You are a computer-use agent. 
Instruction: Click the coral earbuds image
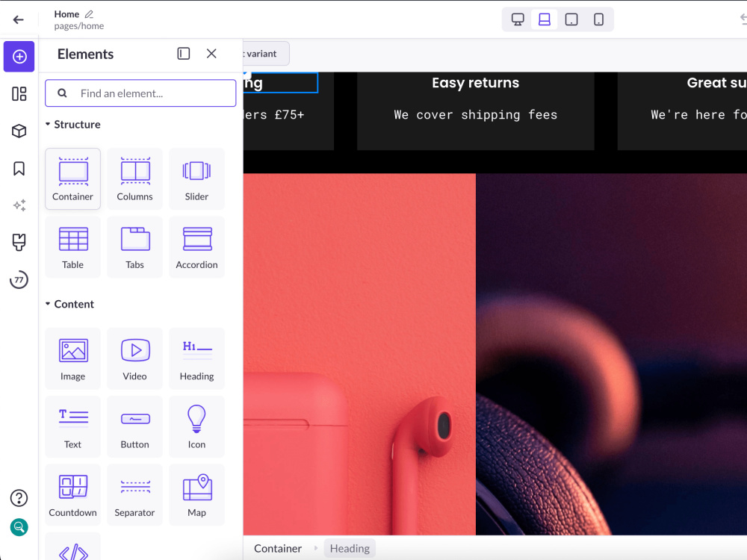(359, 354)
